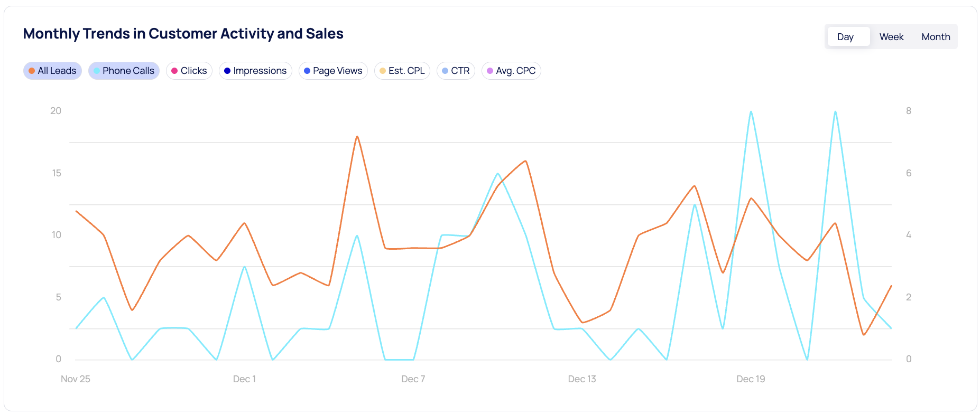Screen dimensions: 980x415
Task: Show the Impressions series
Action: (255, 70)
